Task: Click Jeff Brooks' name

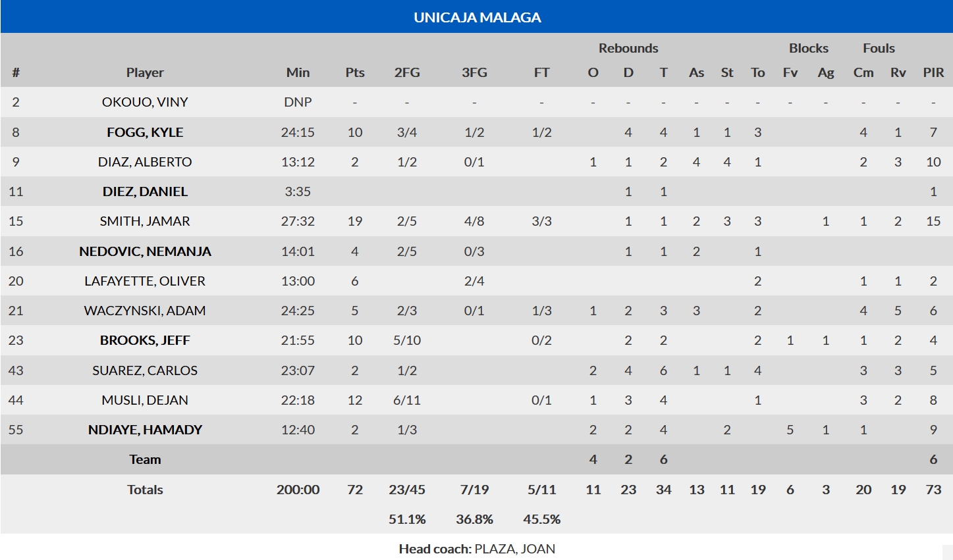Action: (x=145, y=340)
